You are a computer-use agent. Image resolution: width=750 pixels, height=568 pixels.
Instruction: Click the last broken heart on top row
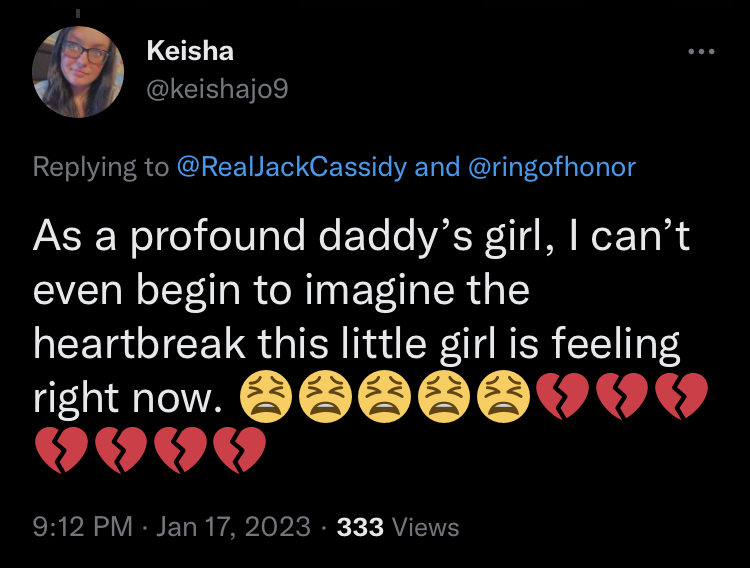point(682,400)
